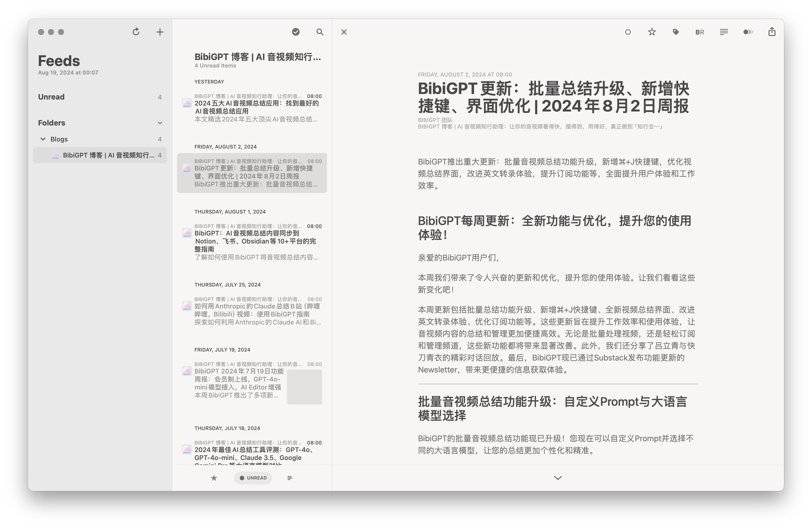Show the starred items filter at the bottom
The width and height of the screenshot is (812, 528).
point(214,478)
